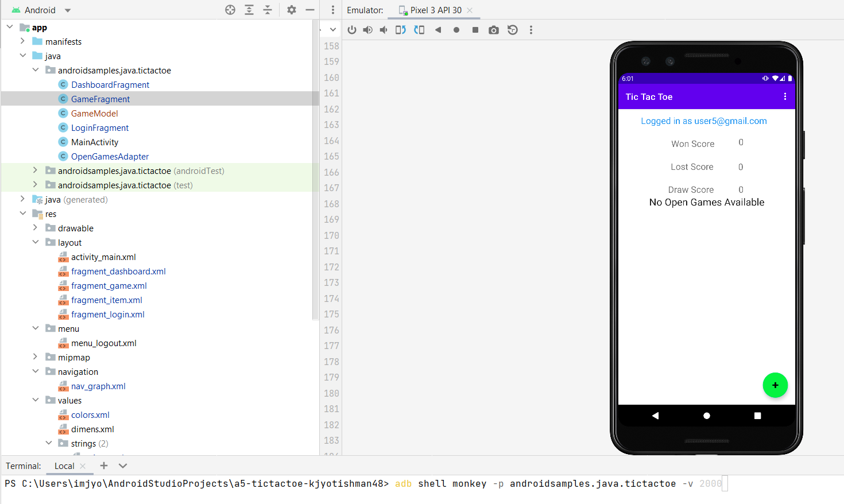
Task: Click the terminal command input line
Action: 422,484
